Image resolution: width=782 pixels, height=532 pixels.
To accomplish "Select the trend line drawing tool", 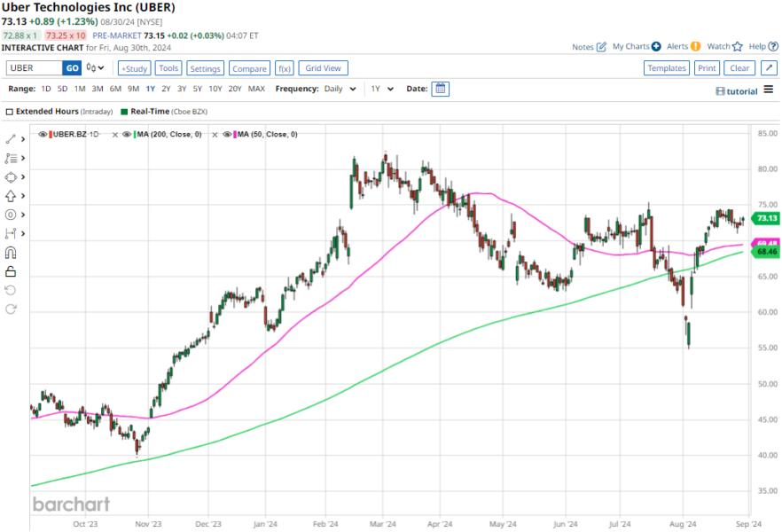I will point(11,139).
